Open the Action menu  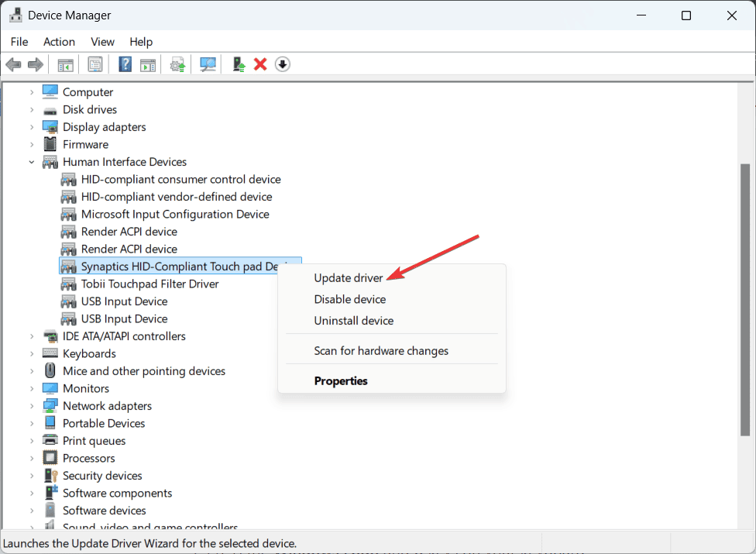tap(59, 42)
